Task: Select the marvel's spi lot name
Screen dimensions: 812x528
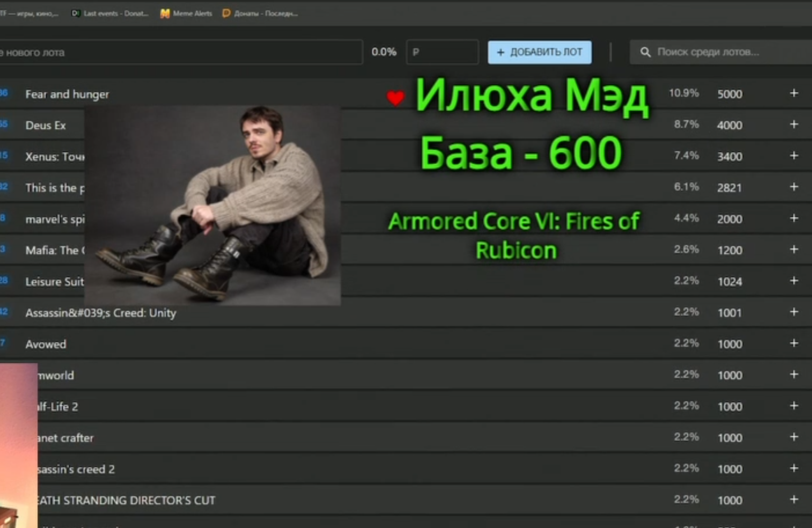Action: pos(55,219)
